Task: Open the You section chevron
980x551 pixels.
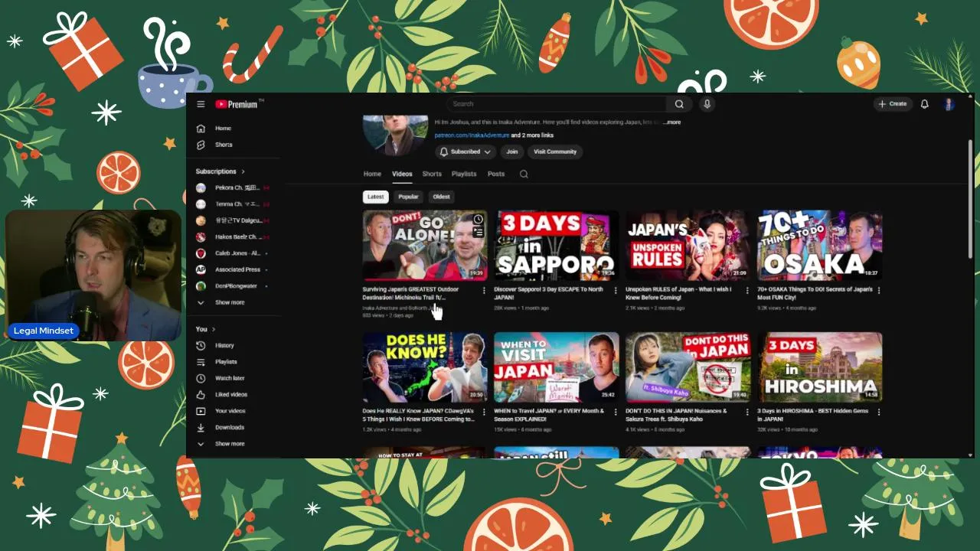Action: click(214, 329)
